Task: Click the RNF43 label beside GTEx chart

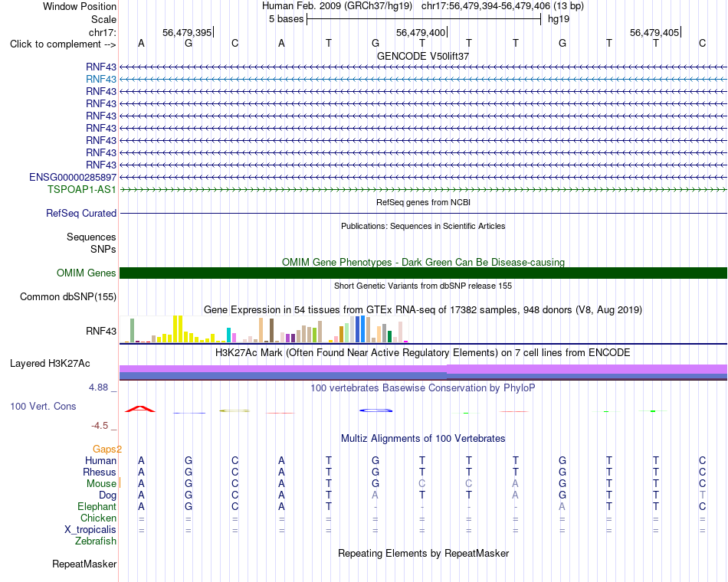Action: (x=100, y=331)
